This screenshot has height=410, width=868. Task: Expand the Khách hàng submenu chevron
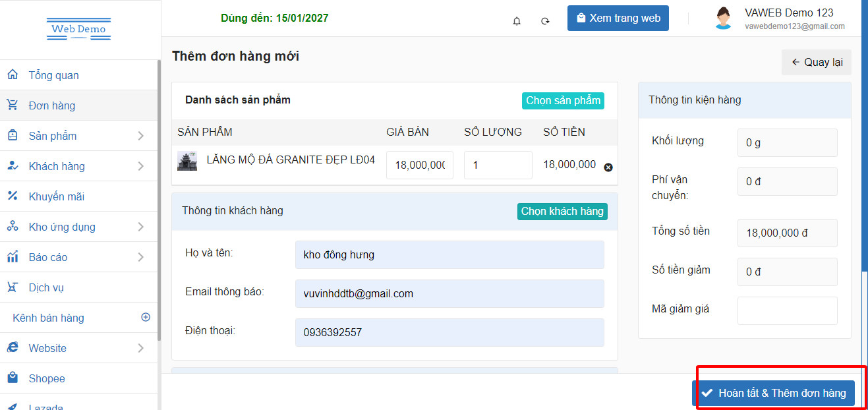click(x=140, y=166)
